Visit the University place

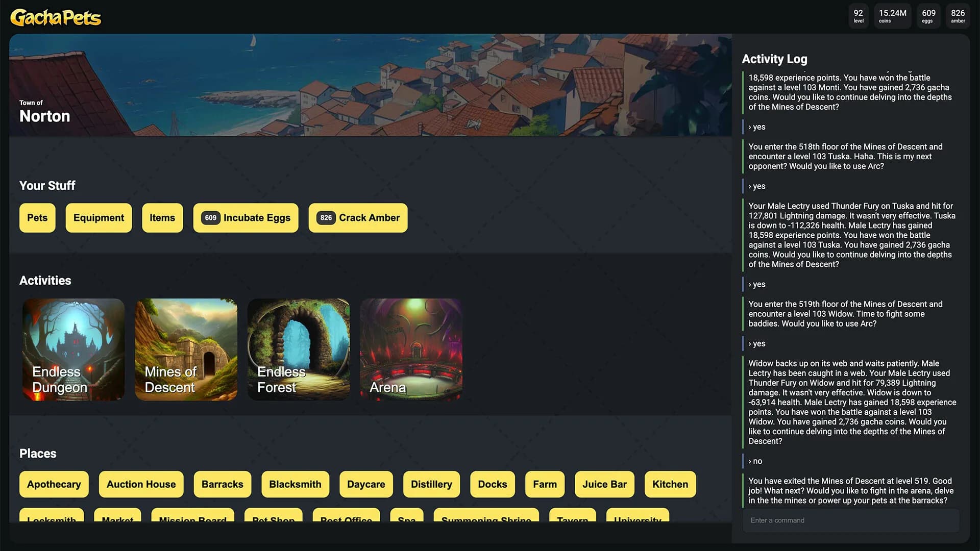[638, 515]
